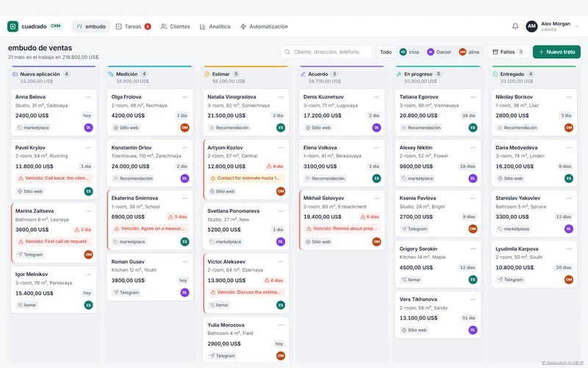Click the assignee avatar on Lyudmila Karpova's card
This screenshot has width=588, height=368.
(x=569, y=280)
